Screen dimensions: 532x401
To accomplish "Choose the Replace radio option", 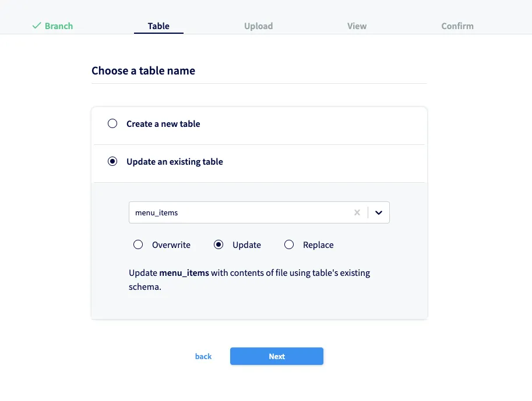I will [289, 244].
